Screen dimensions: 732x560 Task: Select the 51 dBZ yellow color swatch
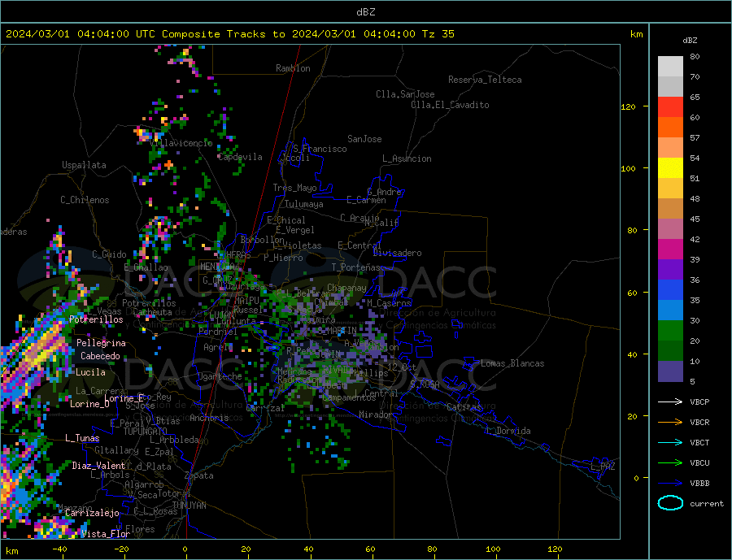(x=670, y=168)
